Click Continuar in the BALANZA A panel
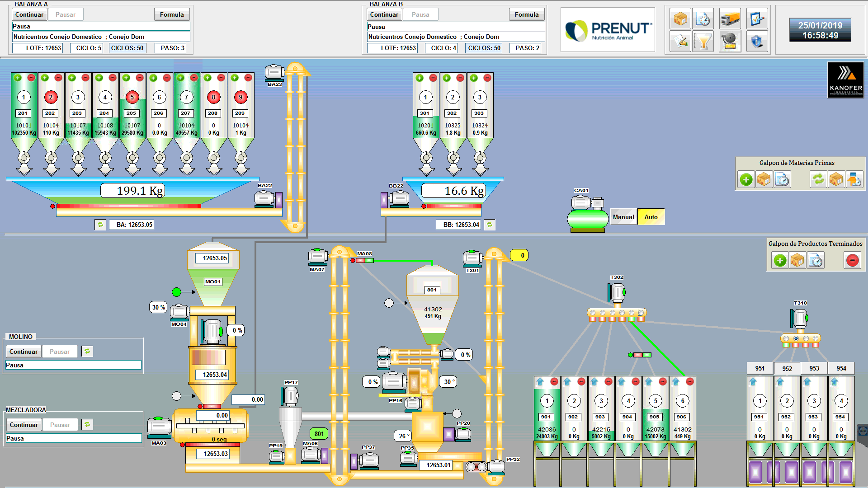Viewport: 868px width, 488px height. point(29,14)
